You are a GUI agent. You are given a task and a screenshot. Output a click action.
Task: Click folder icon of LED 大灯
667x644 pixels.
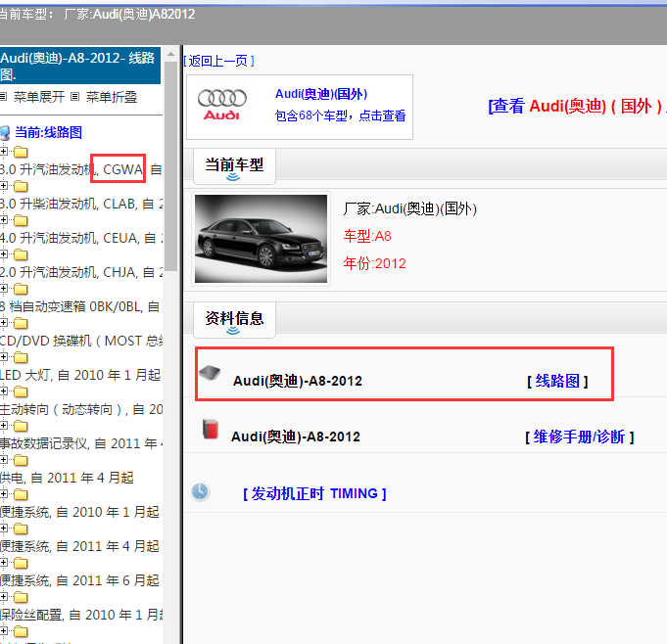pos(21,357)
